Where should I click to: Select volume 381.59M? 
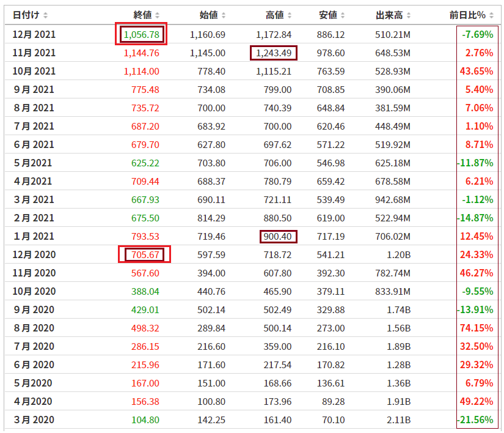[x=393, y=108]
